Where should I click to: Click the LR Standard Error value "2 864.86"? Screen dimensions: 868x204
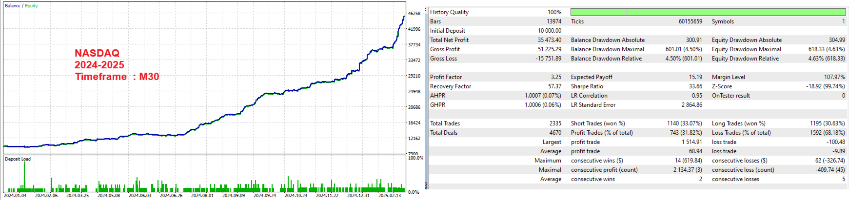(692, 105)
